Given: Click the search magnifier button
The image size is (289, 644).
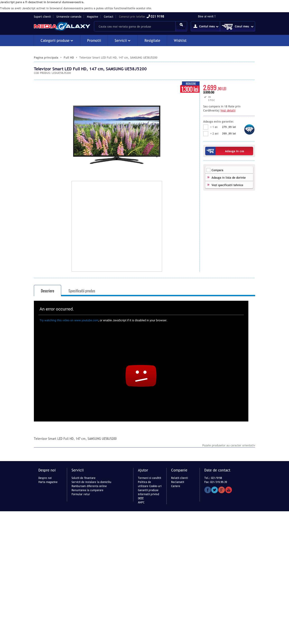Looking at the screenshot, I should coord(181,26).
